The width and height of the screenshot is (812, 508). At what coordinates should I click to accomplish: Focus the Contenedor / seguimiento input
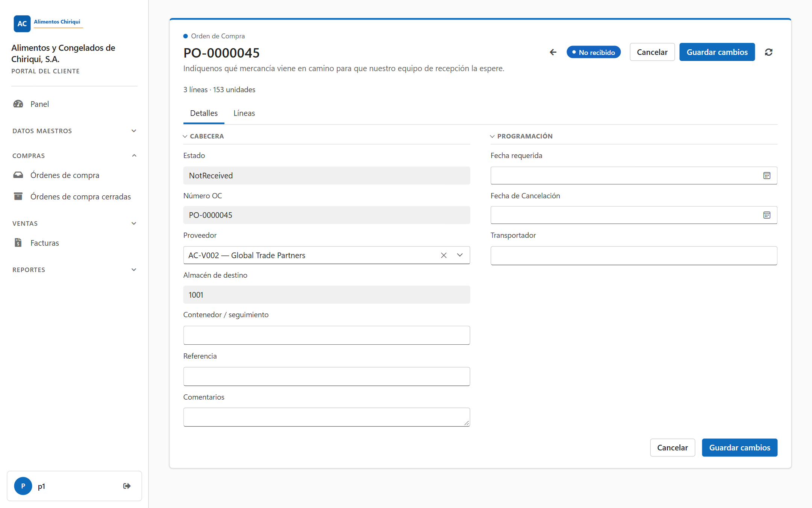[327, 335]
